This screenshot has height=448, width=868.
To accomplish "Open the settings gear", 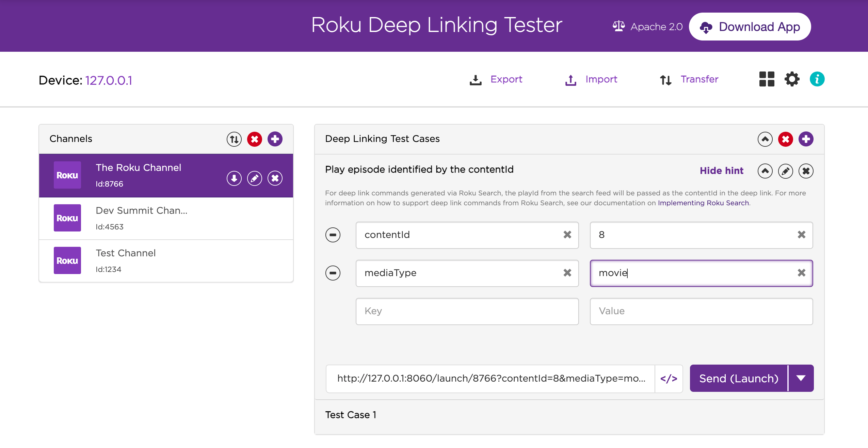I will (x=792, y=79).
